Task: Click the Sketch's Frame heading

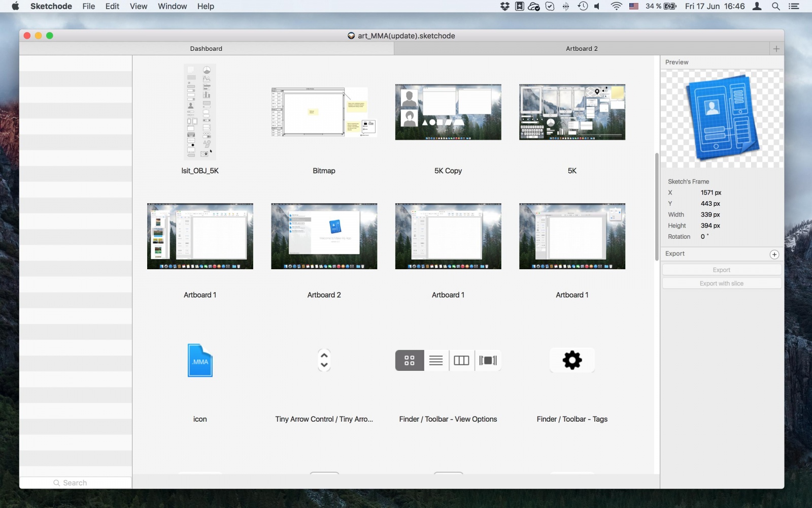Action: click(689, 181)
